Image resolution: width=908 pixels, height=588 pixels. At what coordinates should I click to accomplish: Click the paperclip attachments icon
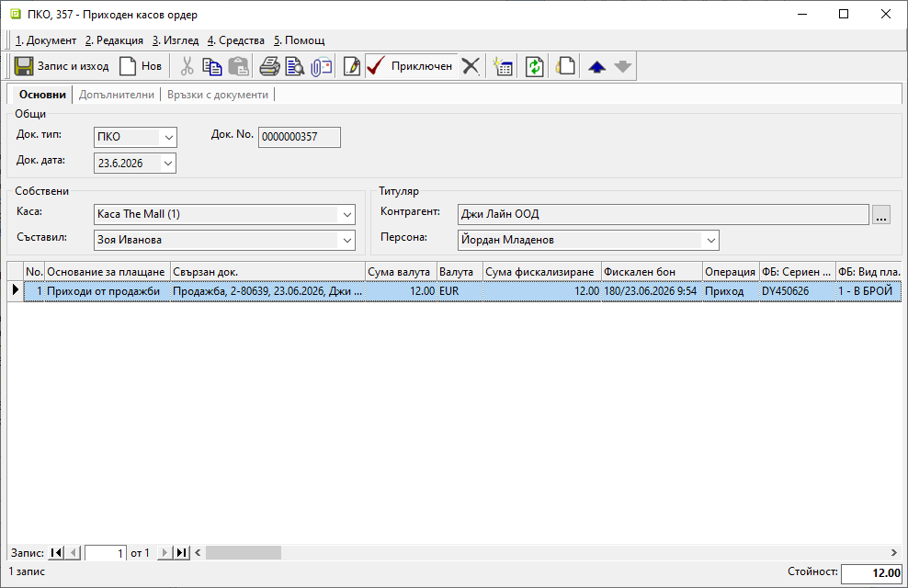point(322,66)
